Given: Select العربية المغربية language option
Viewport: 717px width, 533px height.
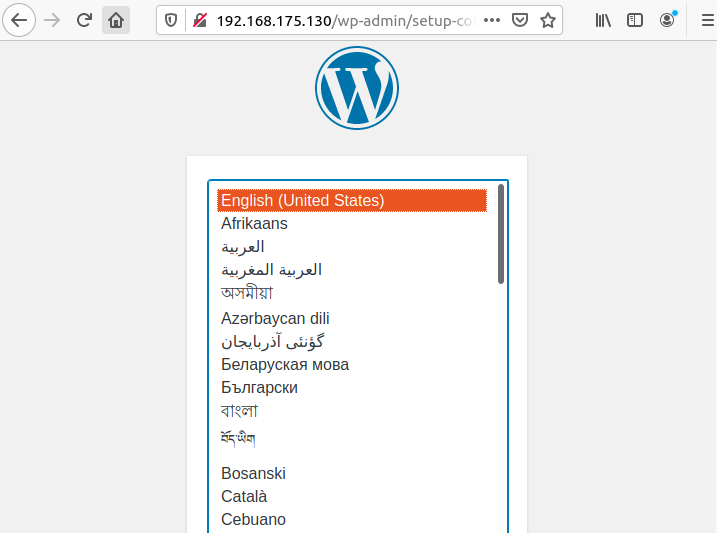Looking at the screenshot, I should (x=352, y=270).
